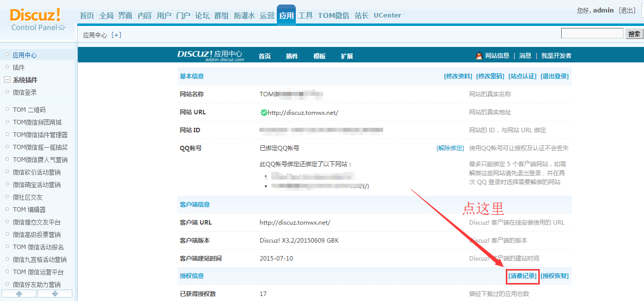Image resolution: width=644 pixels, height=301 pixels.
Task: Switch to the TOM微信 top tab
Action: click(333, 15)
